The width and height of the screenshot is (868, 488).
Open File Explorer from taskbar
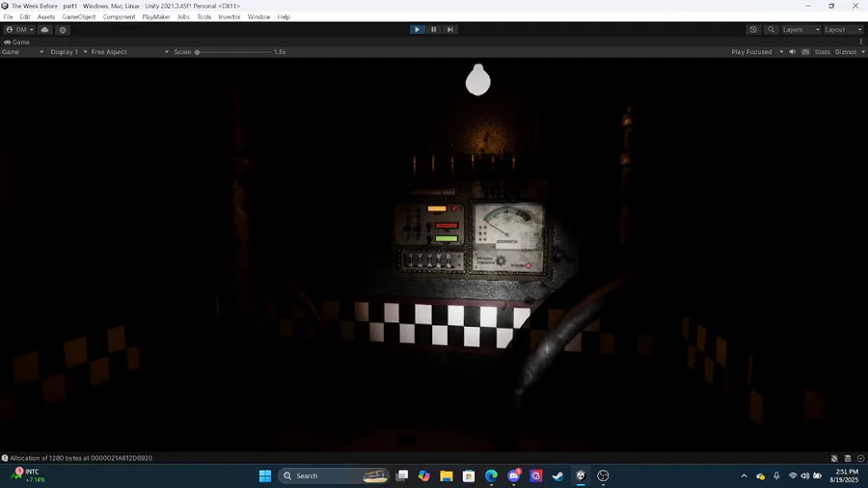pos(447,475)
